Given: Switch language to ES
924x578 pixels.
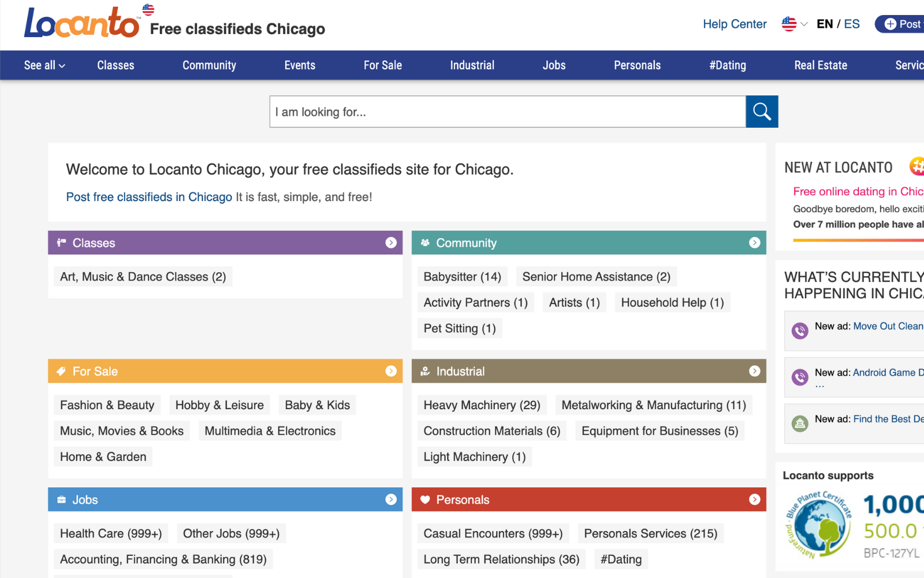Looking at the screenshot, I should pyautogui.click(x=852, y=24).
